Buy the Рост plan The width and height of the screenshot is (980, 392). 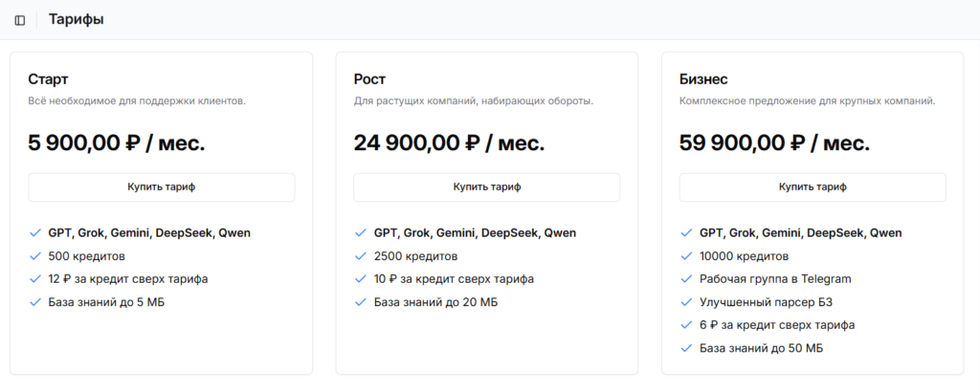[x=487, y=187]
